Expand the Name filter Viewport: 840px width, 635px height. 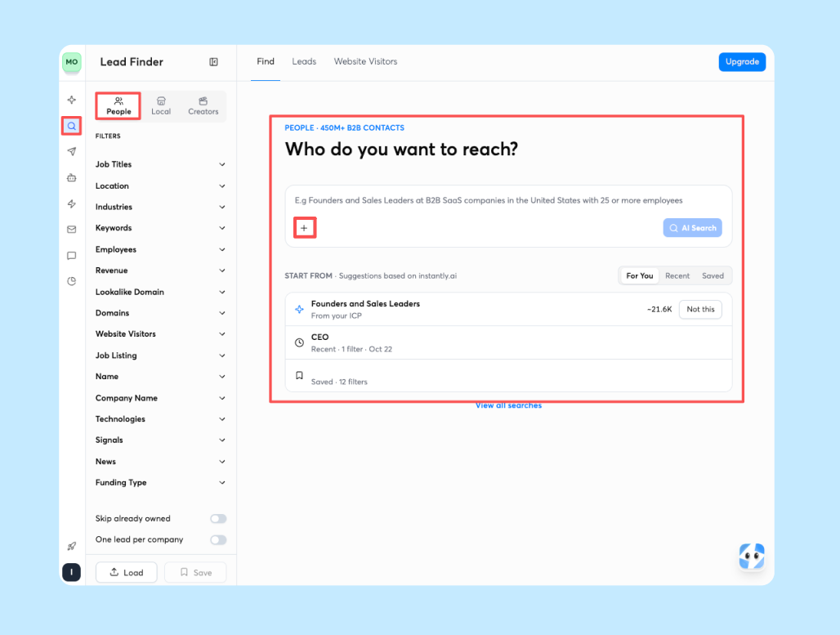pyautogui.click(x=161, y=377)
